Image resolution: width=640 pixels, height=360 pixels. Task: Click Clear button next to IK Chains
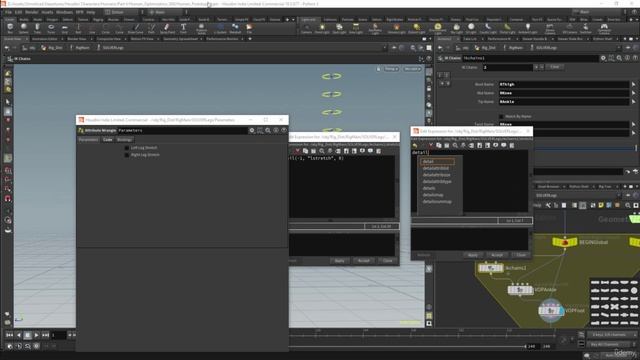click(554, 67)
